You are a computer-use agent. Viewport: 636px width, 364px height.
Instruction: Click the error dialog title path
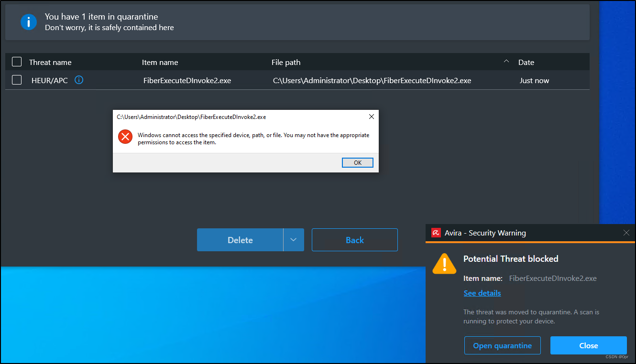click(191, 117)
